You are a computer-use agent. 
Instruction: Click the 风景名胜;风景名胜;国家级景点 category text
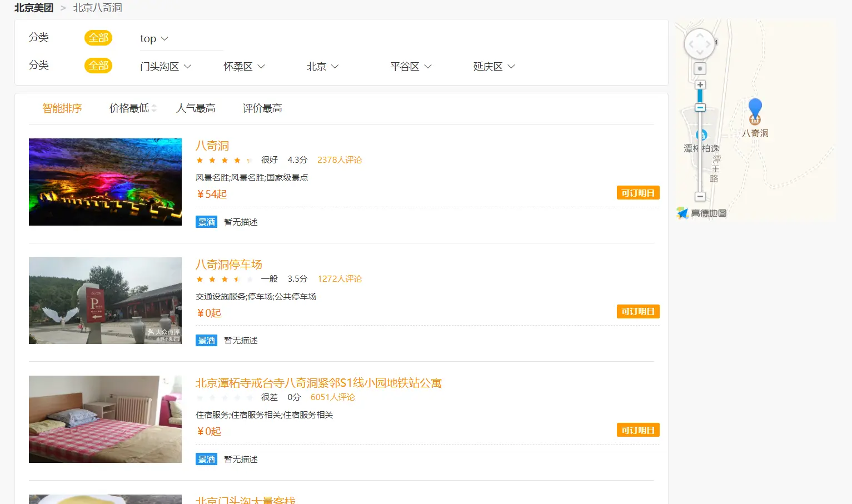tap(252, 178)
